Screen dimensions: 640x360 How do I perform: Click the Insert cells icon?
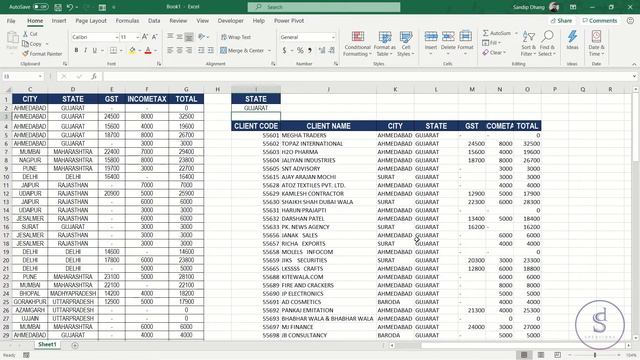point(431,37)
